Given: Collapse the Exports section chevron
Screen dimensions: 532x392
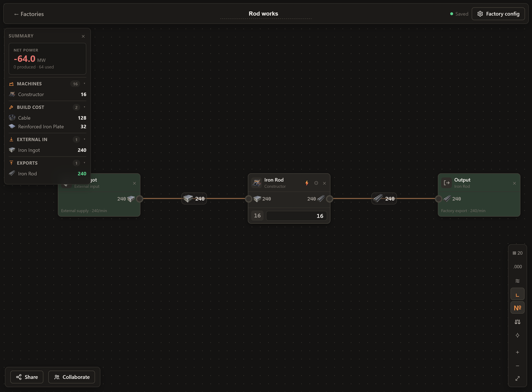Looking at the screenshot, I should point(85,163).
